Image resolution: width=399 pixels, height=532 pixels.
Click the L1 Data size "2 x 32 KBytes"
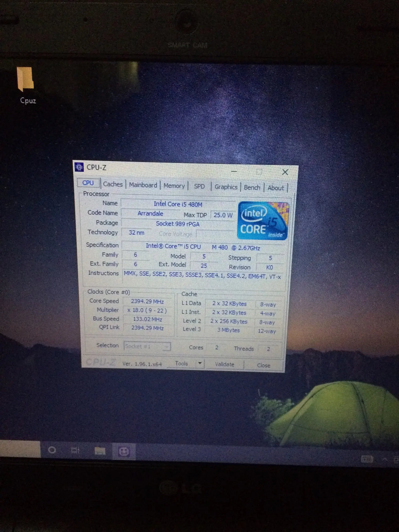(x=229, y=304)
